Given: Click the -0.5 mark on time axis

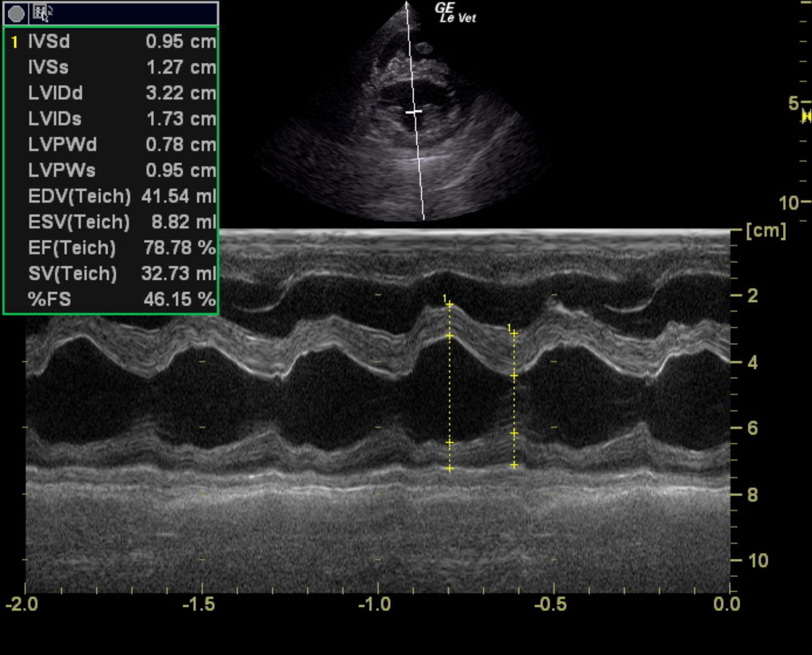Looking at the screenshot, I should click(x=553, y=603).
